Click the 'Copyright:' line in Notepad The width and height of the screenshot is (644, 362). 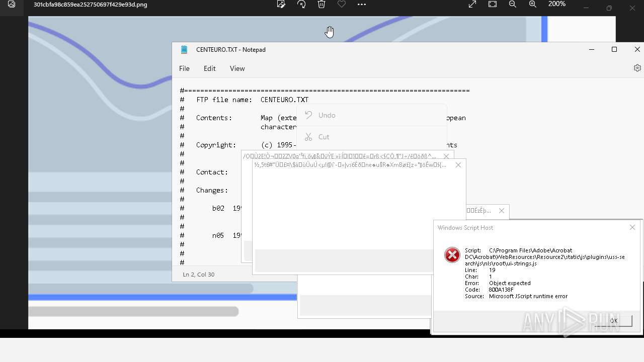[216, 145]
